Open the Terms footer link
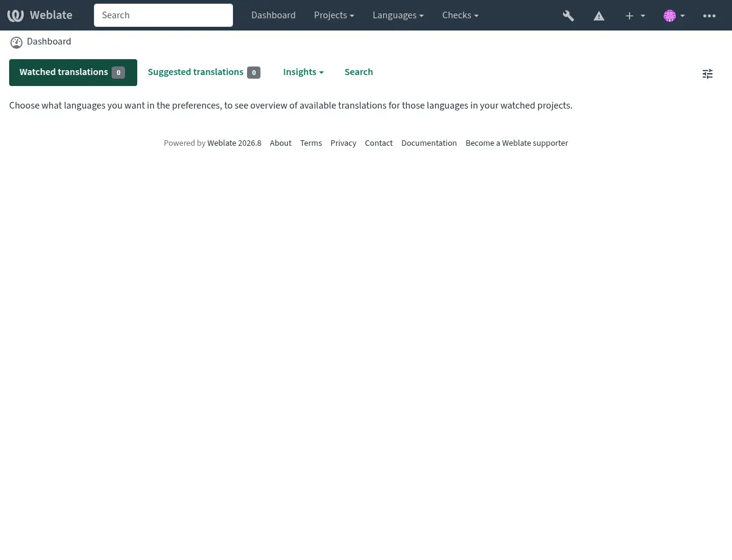Image resolution: width=732 pixels, height=560 pixels. (311, 143)
